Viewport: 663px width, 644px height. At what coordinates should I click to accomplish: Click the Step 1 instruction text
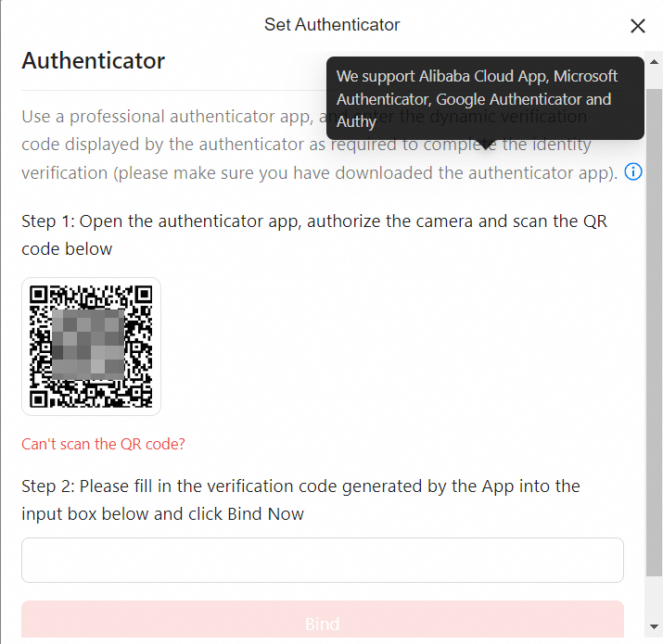(314, 235)
